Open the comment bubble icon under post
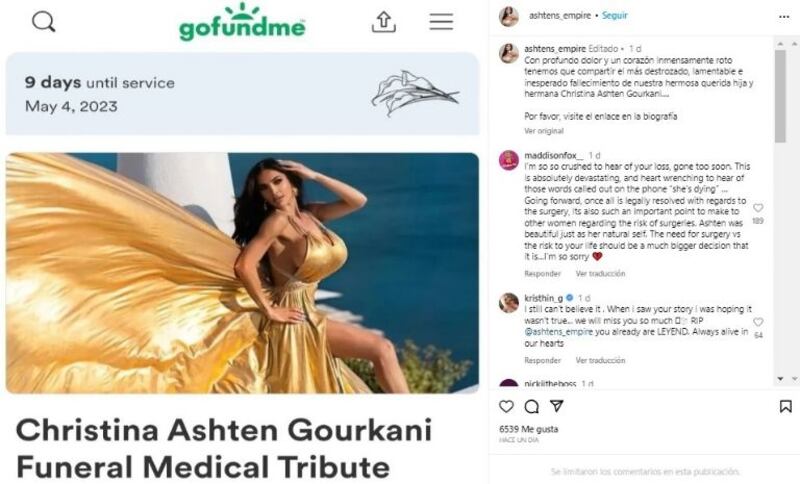This screenshot has width=800, height=484. click(x=532, y=406)
